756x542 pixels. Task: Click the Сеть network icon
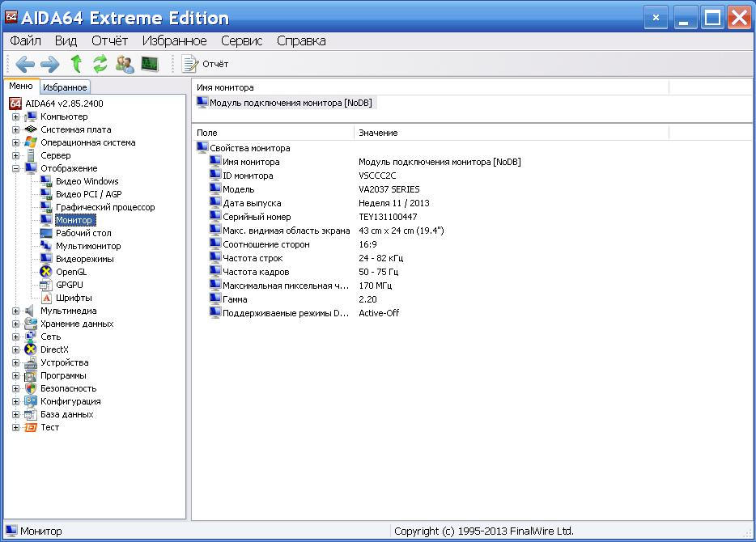click(31, 337)
